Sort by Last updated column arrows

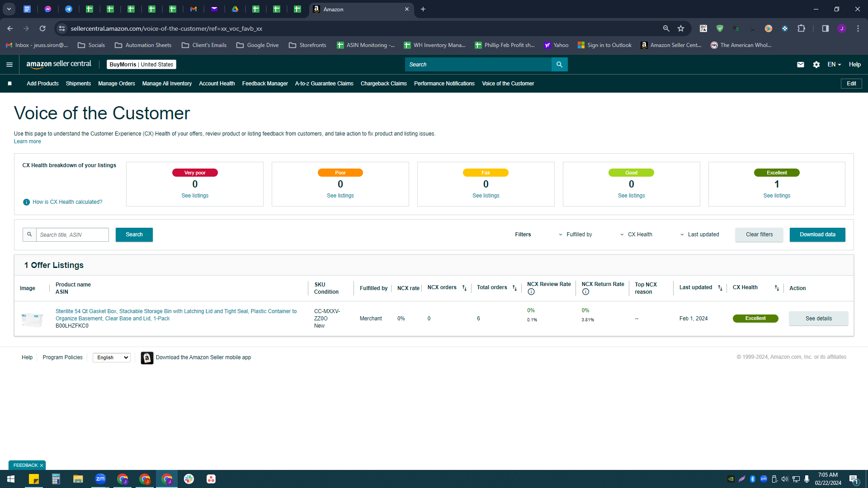(x=720, y=288)
